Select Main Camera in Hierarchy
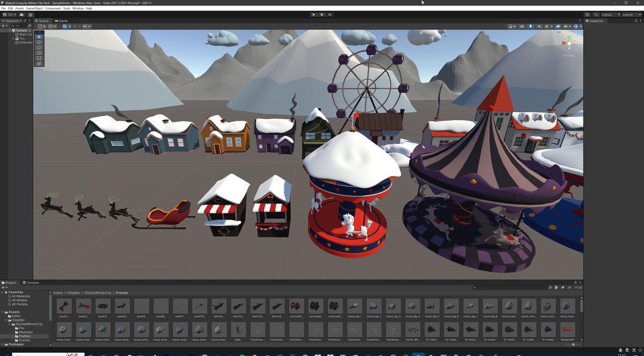The image size is (644, 356). tap(25, 34)
